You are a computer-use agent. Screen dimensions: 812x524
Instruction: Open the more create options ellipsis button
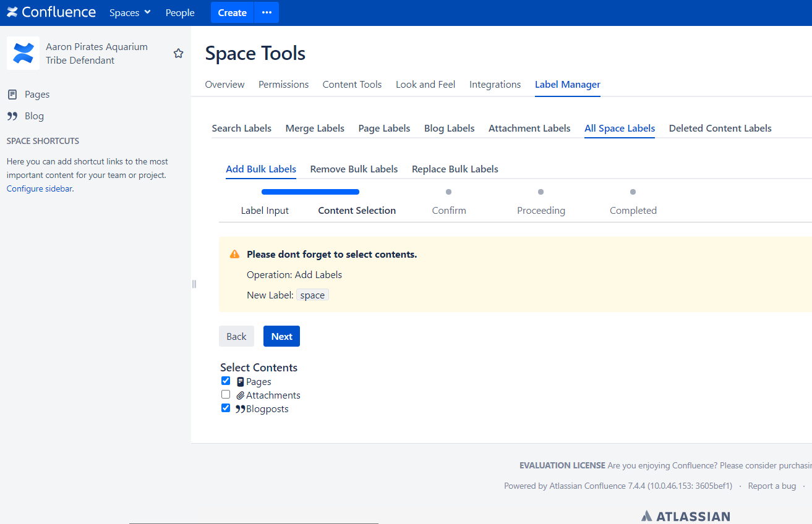click(x=267, y=12)
